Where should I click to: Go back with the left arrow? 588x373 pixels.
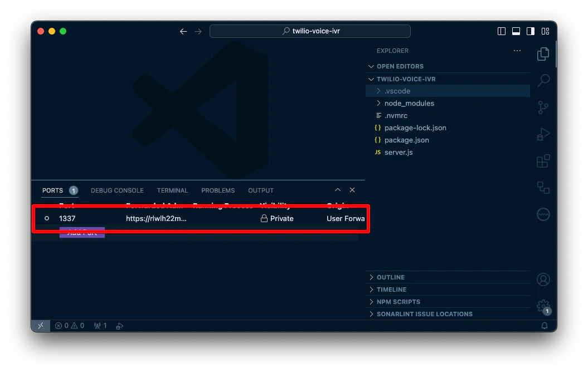(x=183, y=32)
